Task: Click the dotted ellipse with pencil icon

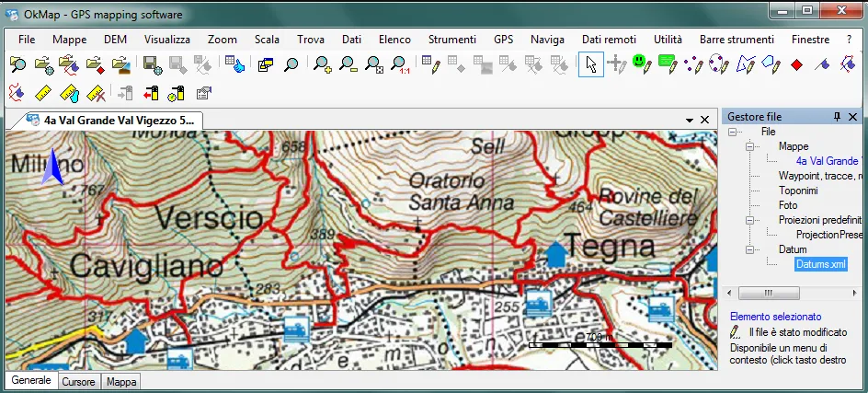Action: 719,64
